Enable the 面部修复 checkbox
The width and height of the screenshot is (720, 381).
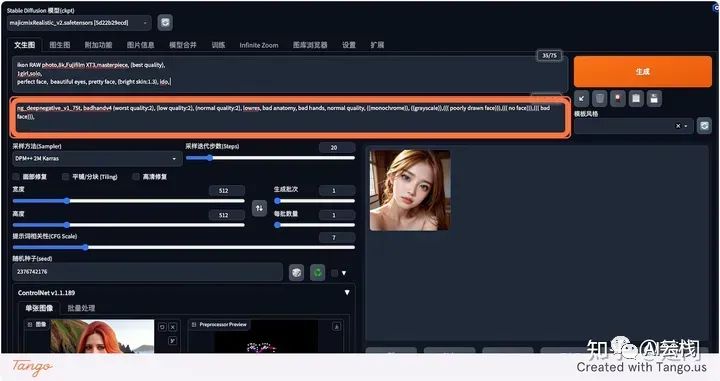click(17, 177)
